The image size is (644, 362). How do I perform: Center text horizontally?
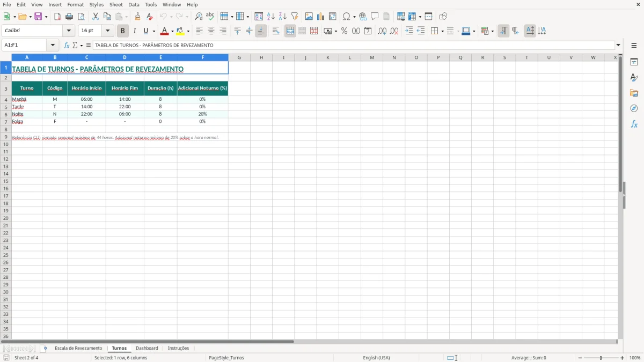pyautogui.click(x=211, y=31)
